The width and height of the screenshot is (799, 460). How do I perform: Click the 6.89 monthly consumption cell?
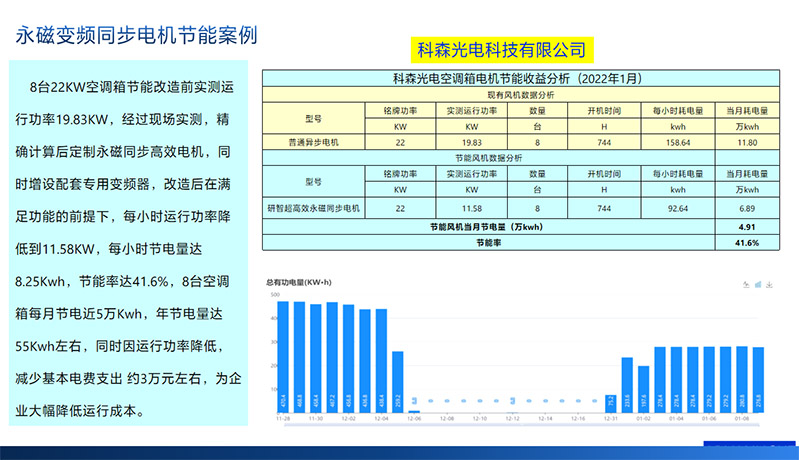point(747,208)
